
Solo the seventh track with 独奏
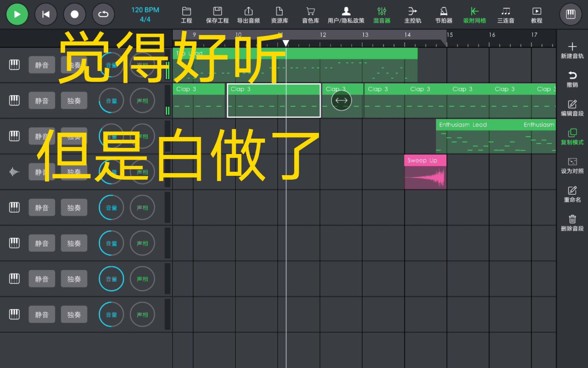click(x=74, y=279)
